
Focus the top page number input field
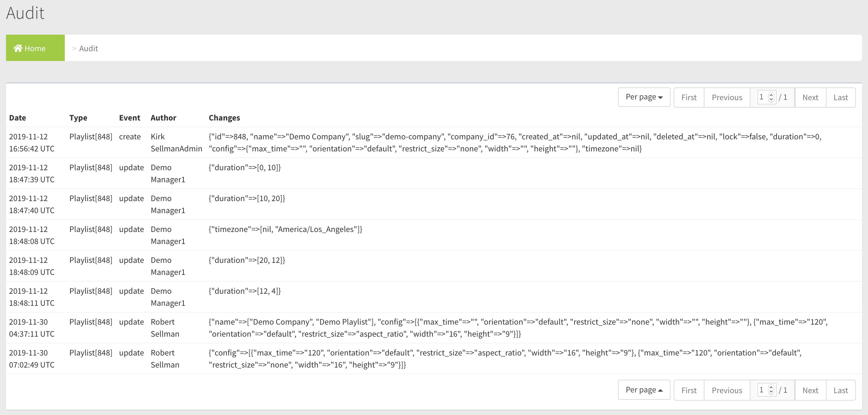pyautogui.click(x=762, y=97)
